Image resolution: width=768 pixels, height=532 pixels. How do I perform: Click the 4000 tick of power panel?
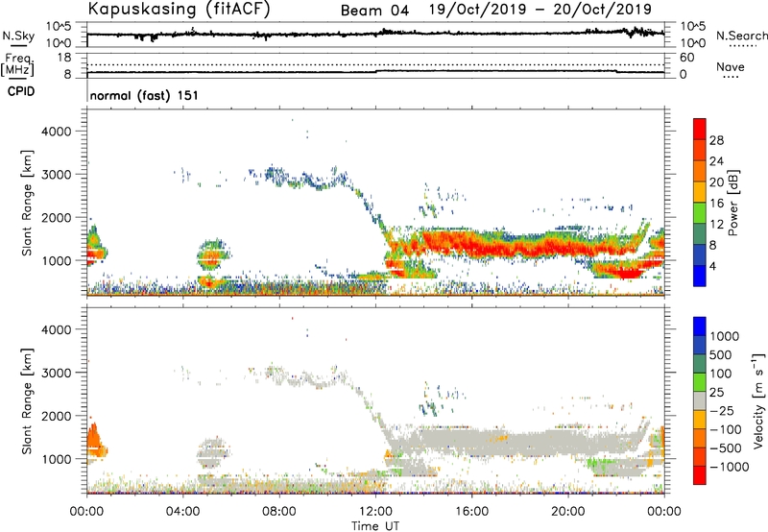(x=56, y=132)
